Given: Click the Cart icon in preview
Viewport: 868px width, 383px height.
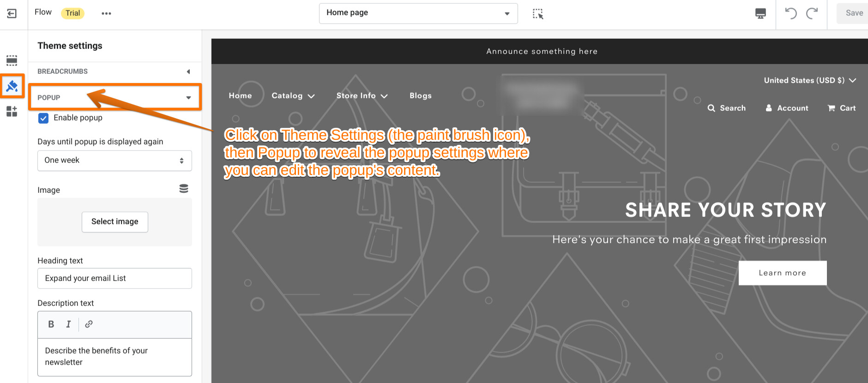Looking at the screenshot, I should tap(832, 108).
